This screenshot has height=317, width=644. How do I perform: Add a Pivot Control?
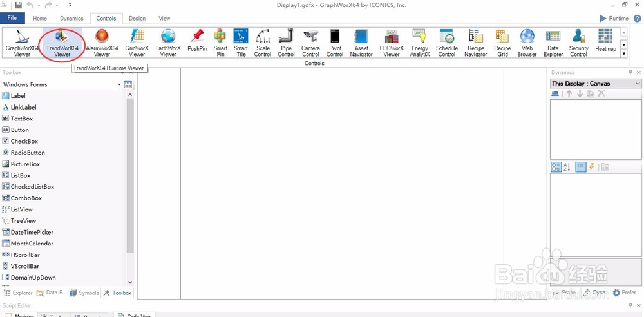(x=335, y=43)
